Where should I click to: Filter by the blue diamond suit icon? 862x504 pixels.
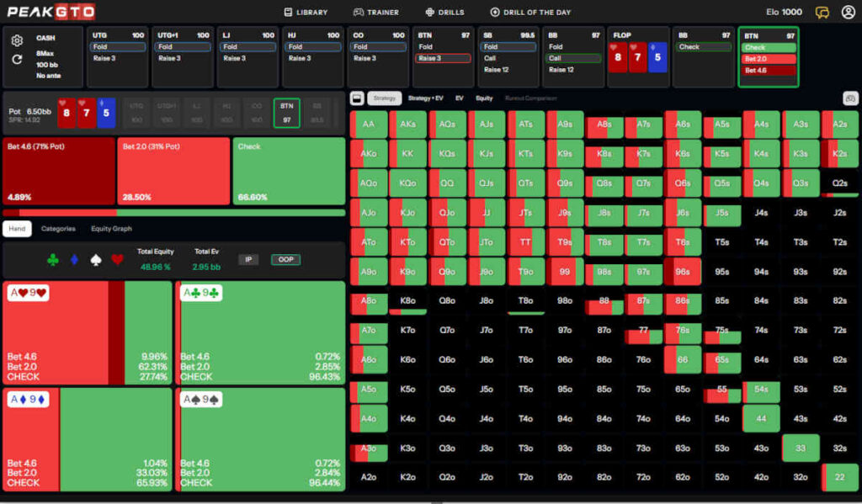(x=75, y=261)
